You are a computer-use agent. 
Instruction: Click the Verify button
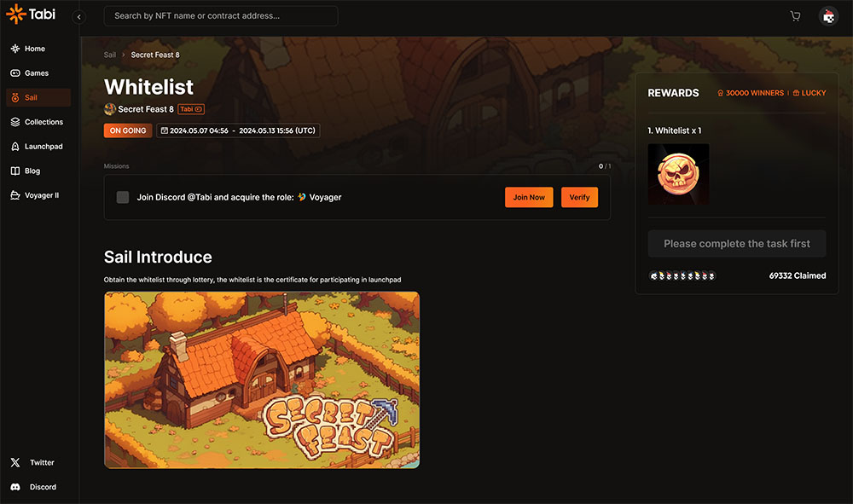click(579, 197)
